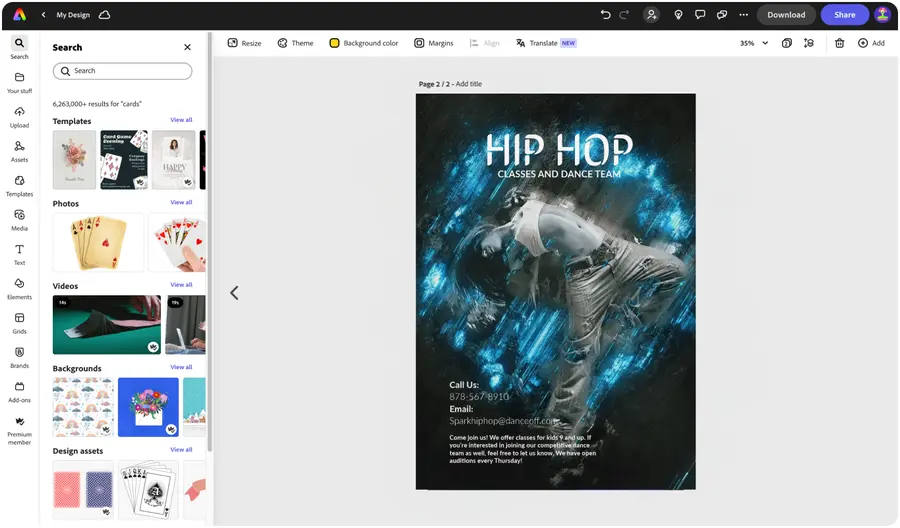
Task: Click the Search input field
Action: click(x=122, y=71)
